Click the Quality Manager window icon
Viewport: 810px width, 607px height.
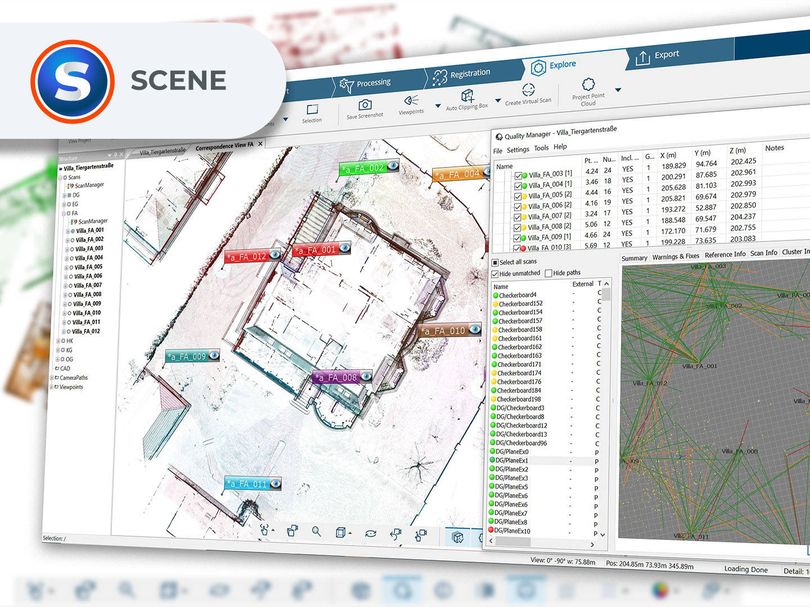[499, 137]
